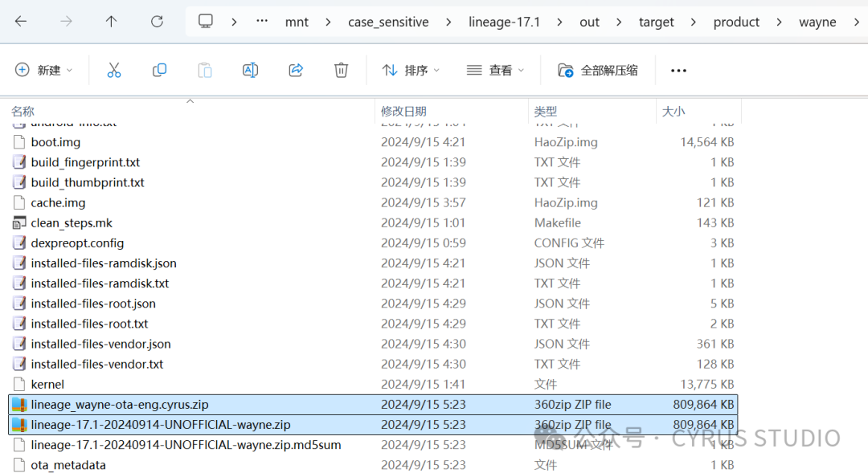Sort by 大小 (Size) column header
868x473 pixels.
[x=674, y=111]
